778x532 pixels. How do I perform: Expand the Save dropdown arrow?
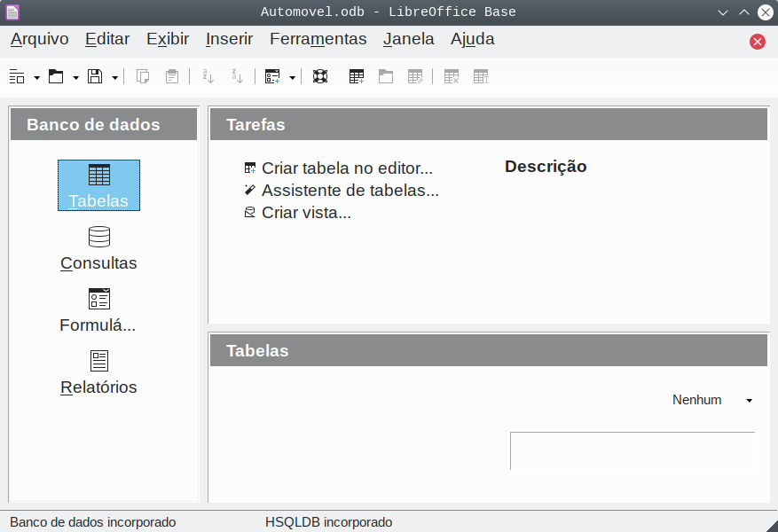coord(114,78)
